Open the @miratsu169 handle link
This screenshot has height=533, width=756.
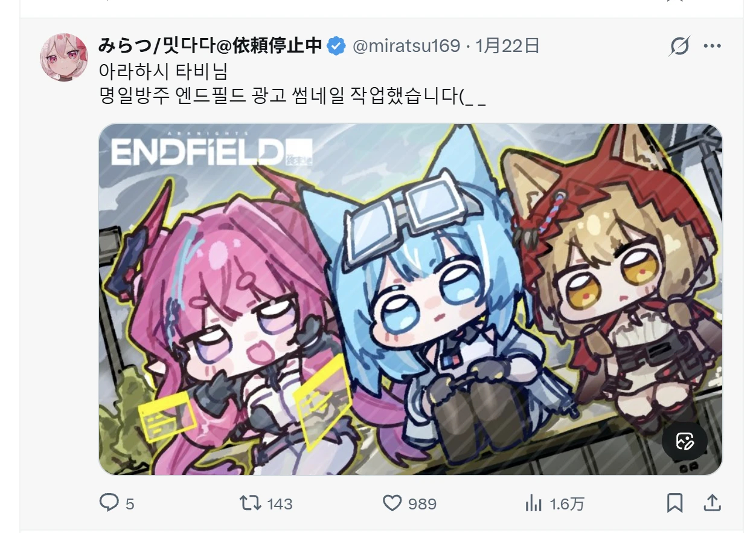pyautogui.click(x=406, y=46)
